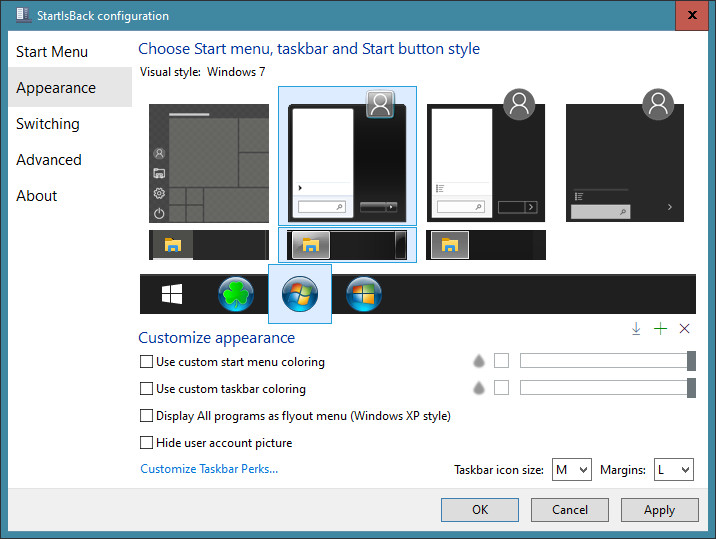Open the Margins dropdown
The image size is (716, 539).
pyautogui.click(x=674, y=470)
